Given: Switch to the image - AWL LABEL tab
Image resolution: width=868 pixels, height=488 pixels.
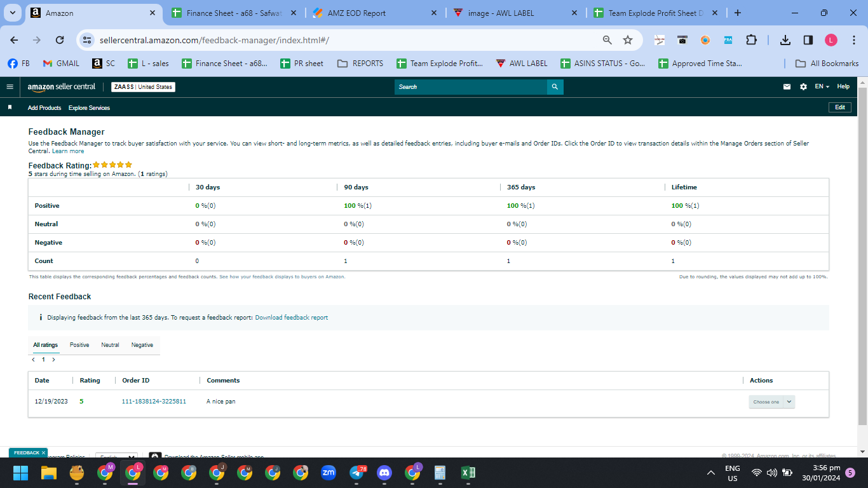Looking at the screenshot, I should (515, 13).
